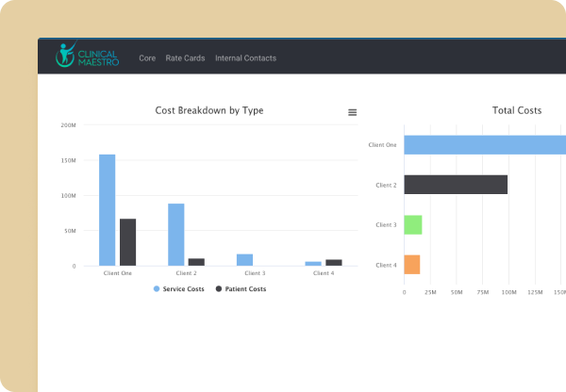The width and height of the screenshot is (566, 392).
Task: Select Client 3 Service Costs bar
Action: (x=244, y=260)
